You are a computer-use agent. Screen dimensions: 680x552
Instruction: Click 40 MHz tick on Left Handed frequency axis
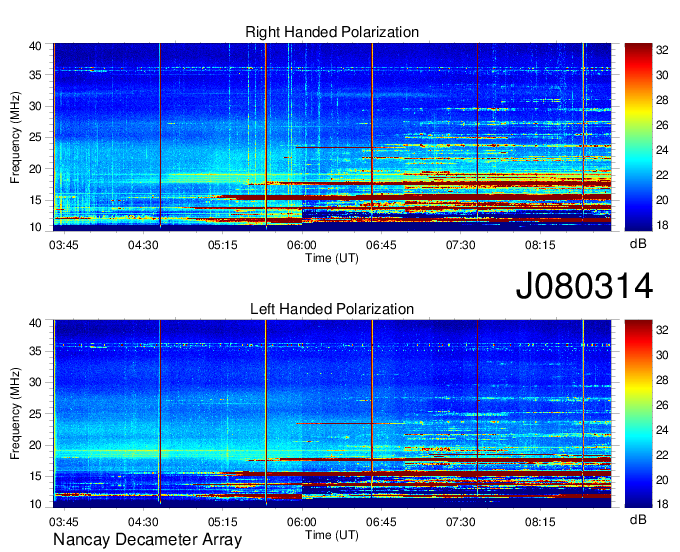tap(35, 323)
